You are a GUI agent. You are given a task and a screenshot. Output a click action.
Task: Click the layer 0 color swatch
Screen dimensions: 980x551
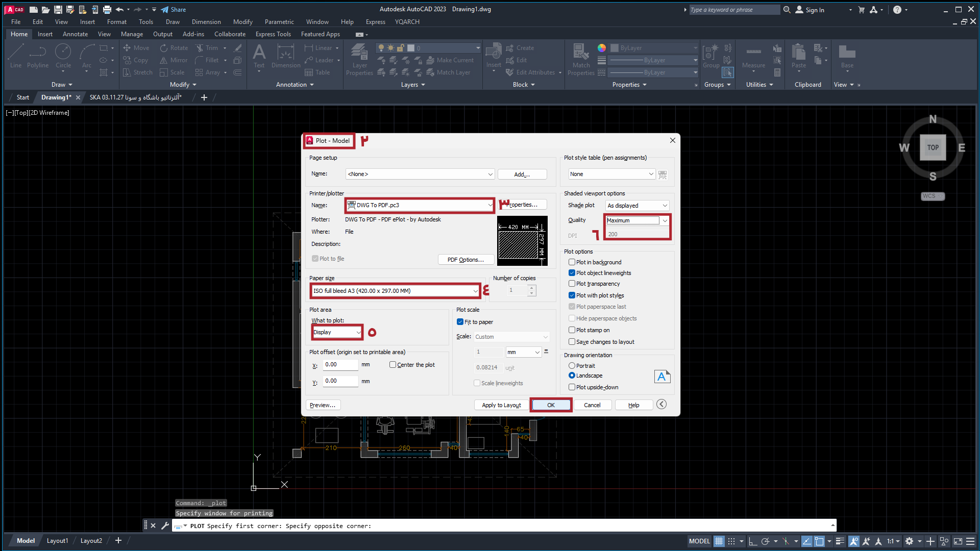tap(411, 48)
